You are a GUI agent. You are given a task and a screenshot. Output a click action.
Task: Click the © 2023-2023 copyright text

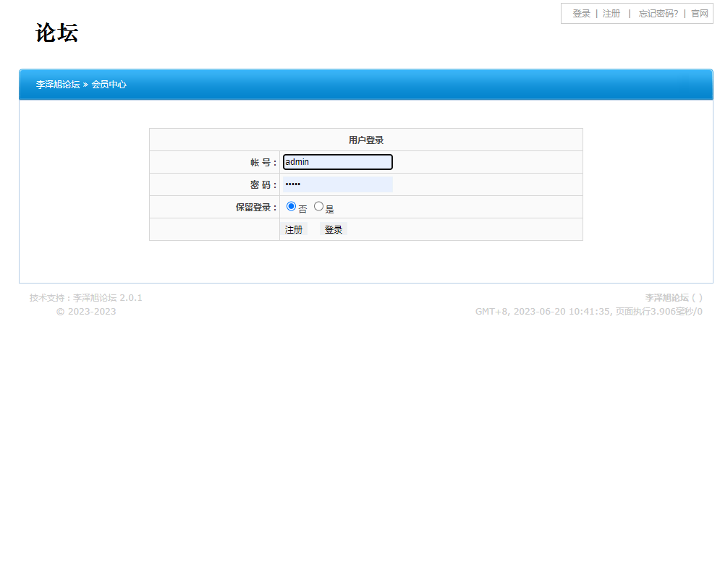point(86,312)
